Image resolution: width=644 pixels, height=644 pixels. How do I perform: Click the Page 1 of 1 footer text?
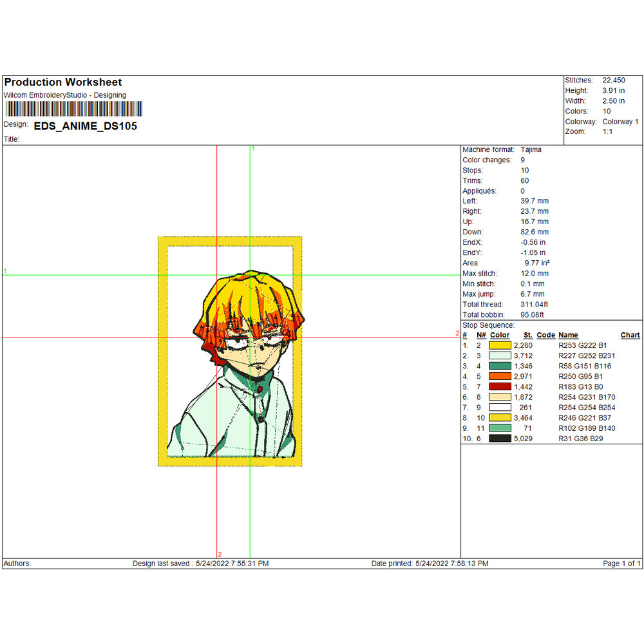[x=621, y=563]
